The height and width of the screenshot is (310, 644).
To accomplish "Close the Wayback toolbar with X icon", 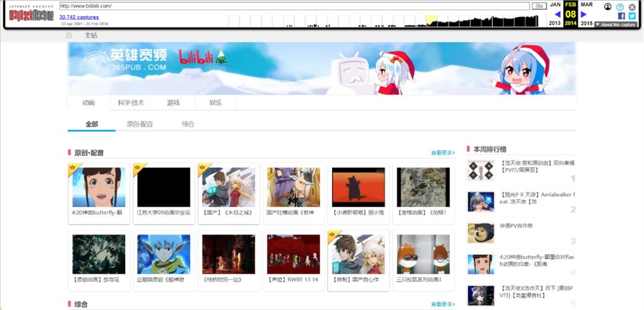I will tap(632, 7).
